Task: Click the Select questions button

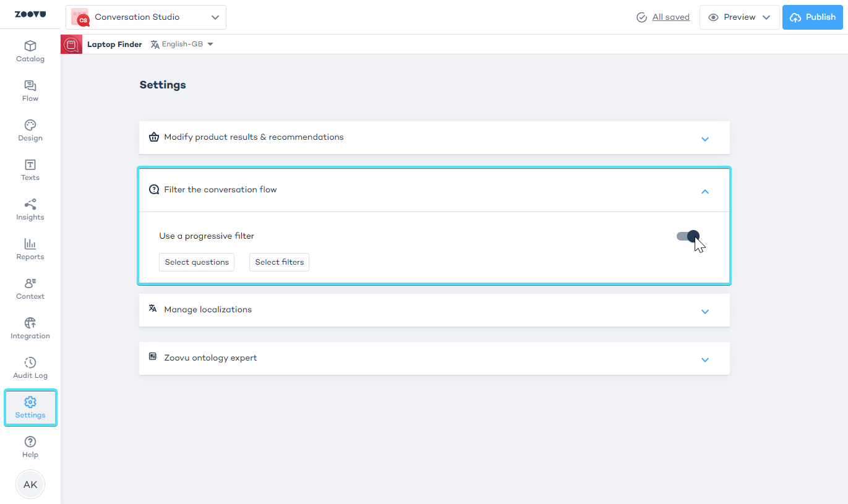Action: [197, 262]
